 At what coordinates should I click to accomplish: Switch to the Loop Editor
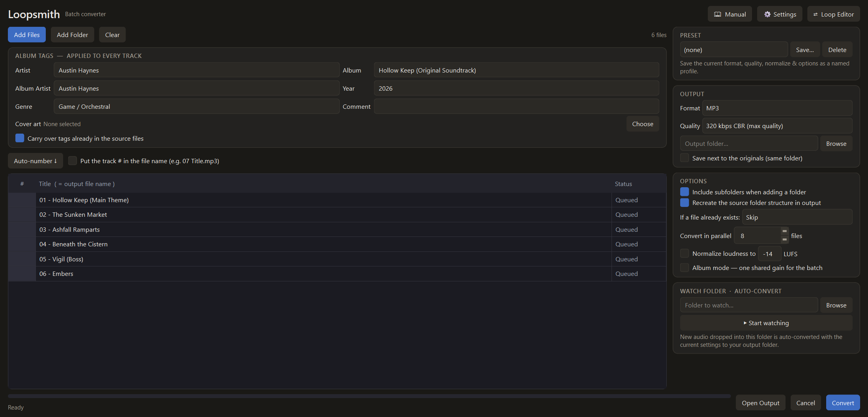tap(833, 14)
